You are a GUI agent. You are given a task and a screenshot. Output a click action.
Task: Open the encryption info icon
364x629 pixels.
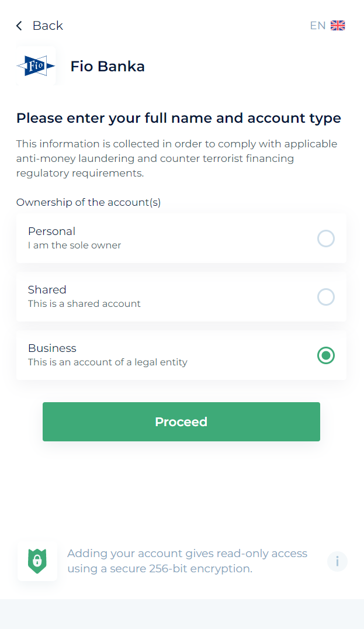(x=337, y=561)
